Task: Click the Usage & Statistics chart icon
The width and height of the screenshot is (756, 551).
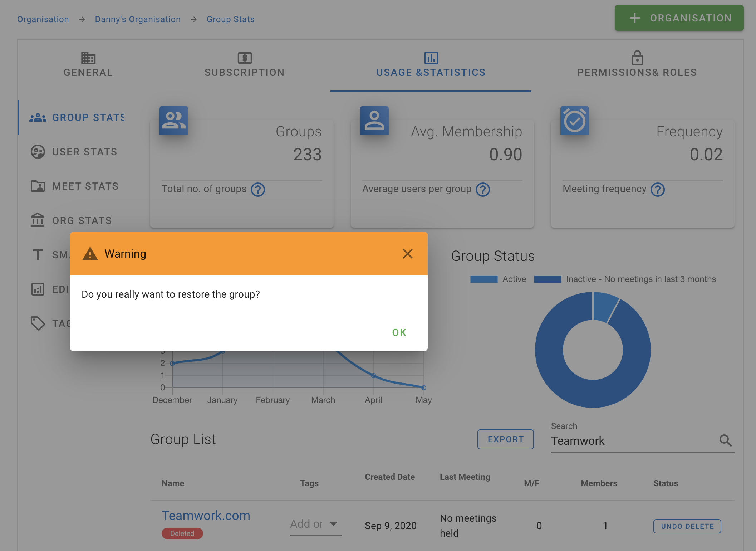Action: pyautogui.click(x=431, y=58)
